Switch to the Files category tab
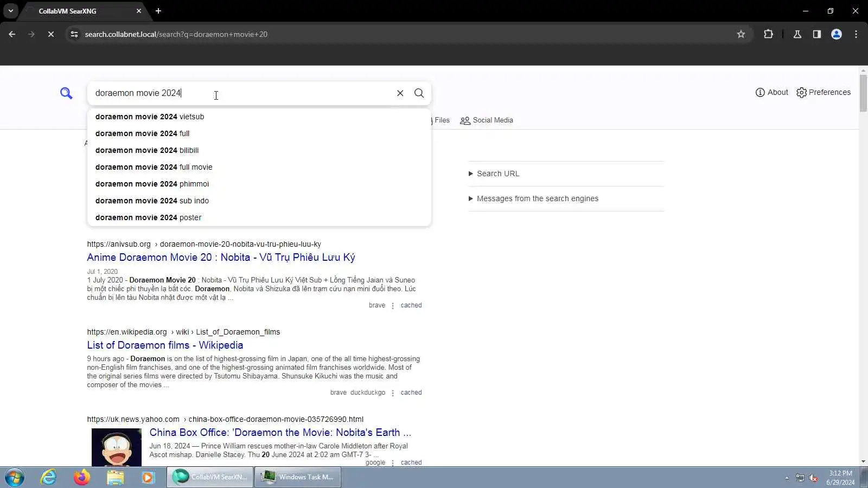This screenshot has width=868, height=488. click(x=442, y=120)
